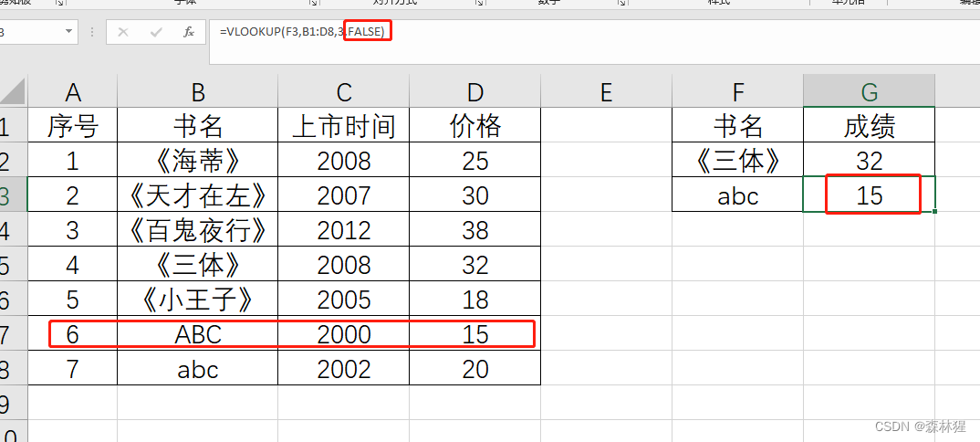The height and width of the screenshot is (442, 980).
Task: Select the empty cell under column E header in row 1
Action: tap(606, 125)
